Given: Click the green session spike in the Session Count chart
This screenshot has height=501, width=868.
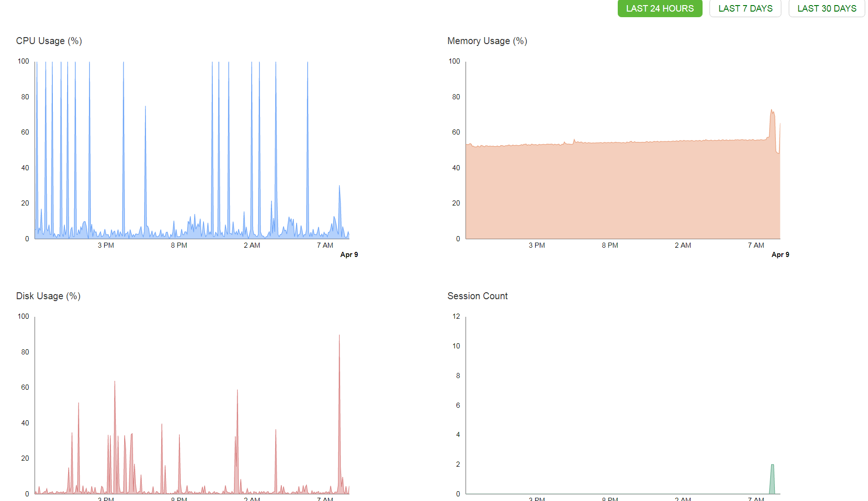Looking at the screenshot, I should click(x=772, y=480).
